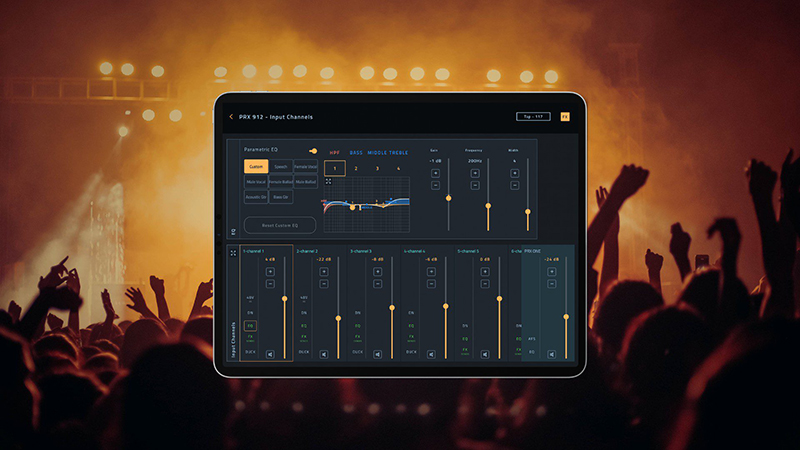Viewport: 800px width, 450px height.
Task: Raise channel 3 level with plus button
Action: coord(378,272)
